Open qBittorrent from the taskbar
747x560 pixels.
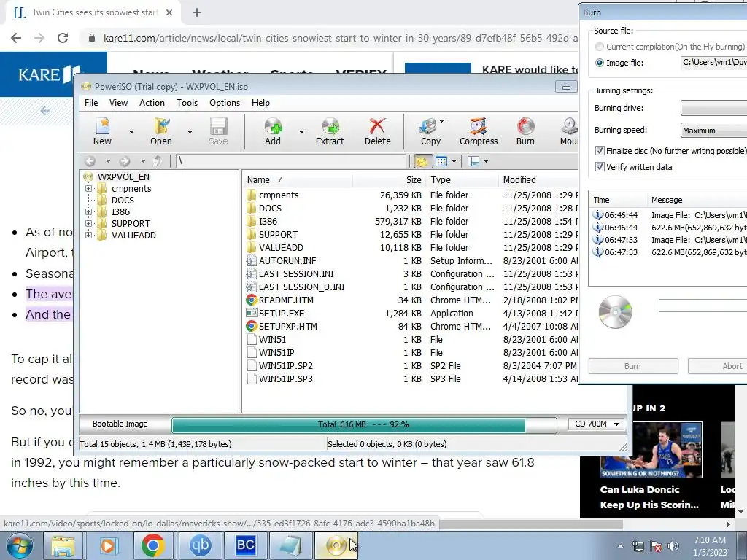pyautogui.click(x=200, y=545)
